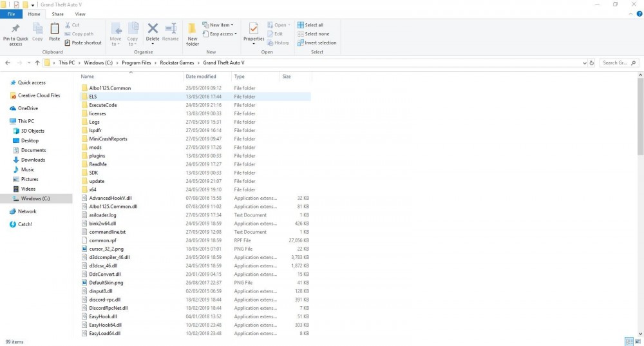Screen dimensions: 644x346
Task: Select the commandline.txt file
Action: tap(195, 232)
